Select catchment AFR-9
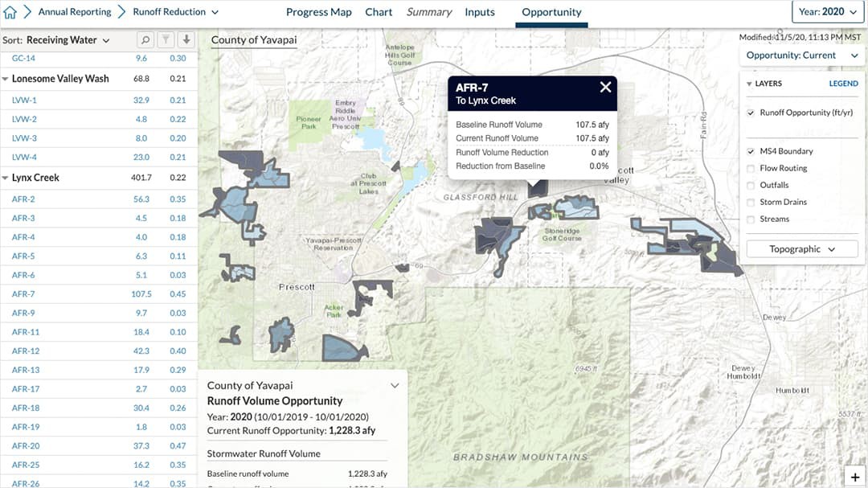 [x=99, y=313]
